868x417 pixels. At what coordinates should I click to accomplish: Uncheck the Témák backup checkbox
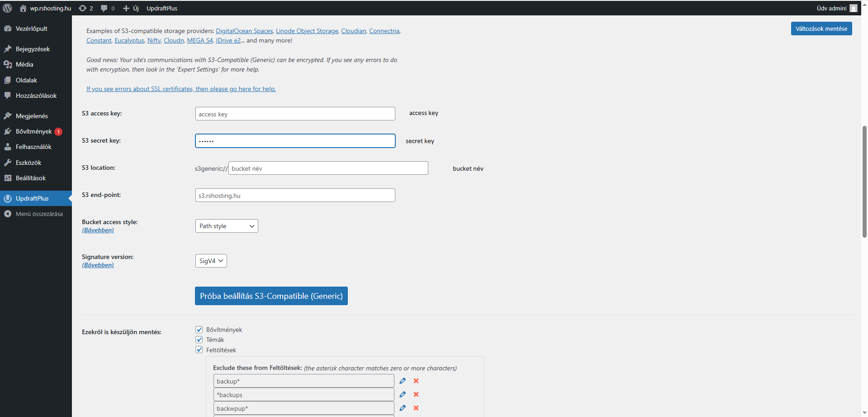(x=199, y=339)
